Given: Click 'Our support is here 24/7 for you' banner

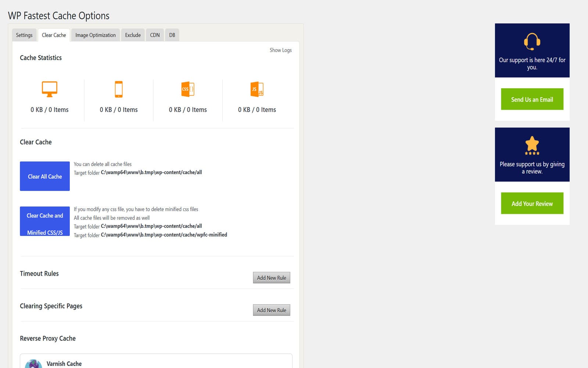Looking at the screenshot, I should (532, 50).
